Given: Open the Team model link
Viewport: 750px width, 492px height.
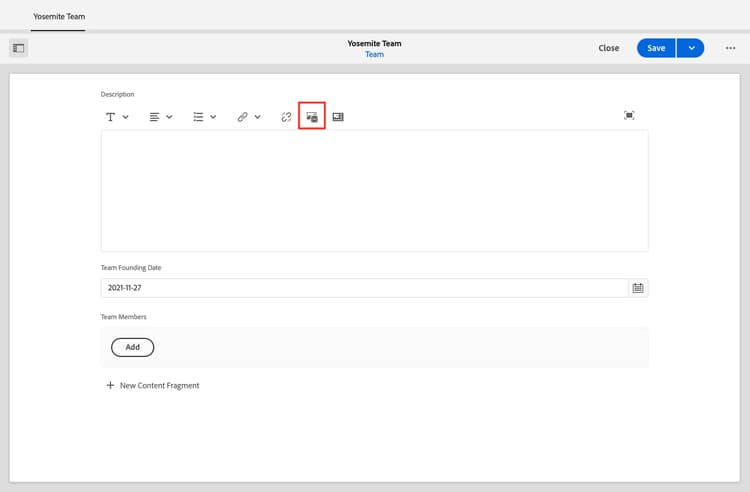Looking at the screenshot, I should 375,55.
